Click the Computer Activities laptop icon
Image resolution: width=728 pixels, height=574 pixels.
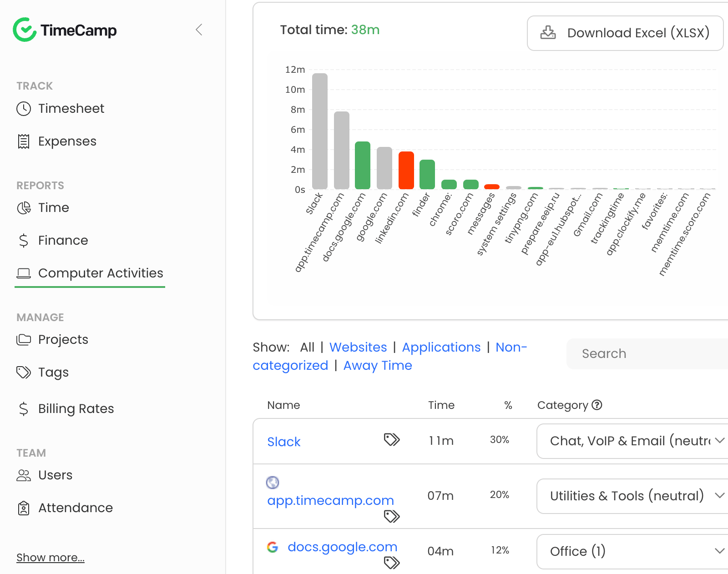tap(24, 273)
